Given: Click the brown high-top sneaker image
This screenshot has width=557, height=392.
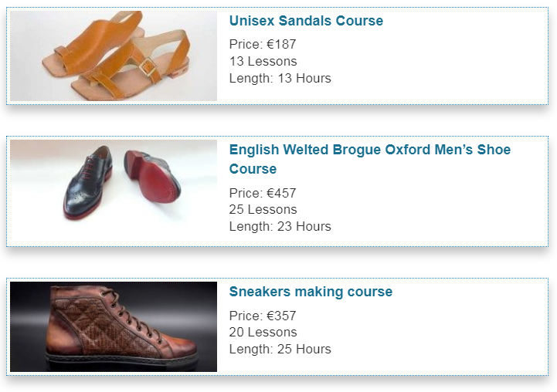Looking at the screenshot, I should 114,327.
